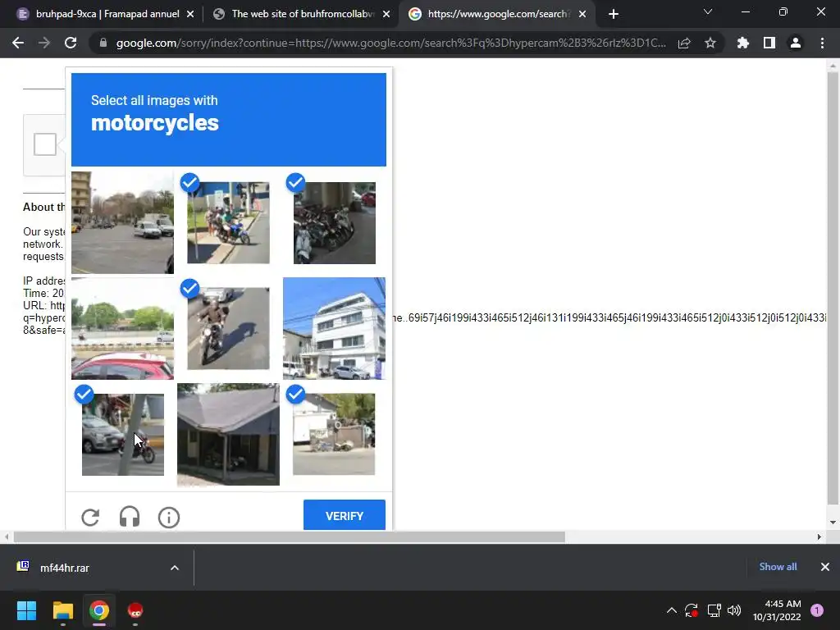Viewport: 840px width, 630px height.
Task: Close the bruhfromcollabvm web site tab
Action: 386,14
